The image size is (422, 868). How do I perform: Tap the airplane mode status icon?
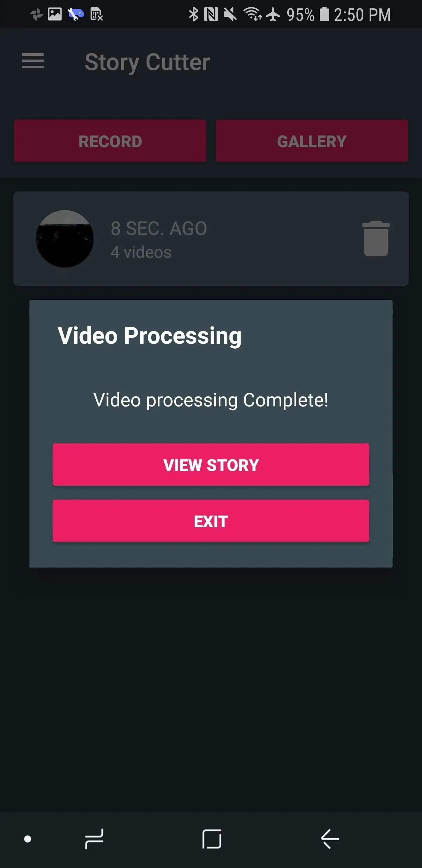[x=273, y=14]
